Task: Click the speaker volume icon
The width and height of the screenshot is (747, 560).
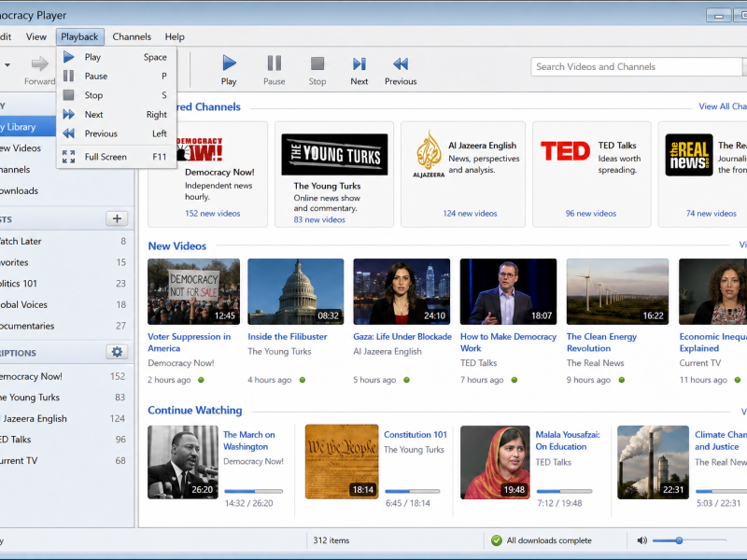Action: click(x=641, y=540)
